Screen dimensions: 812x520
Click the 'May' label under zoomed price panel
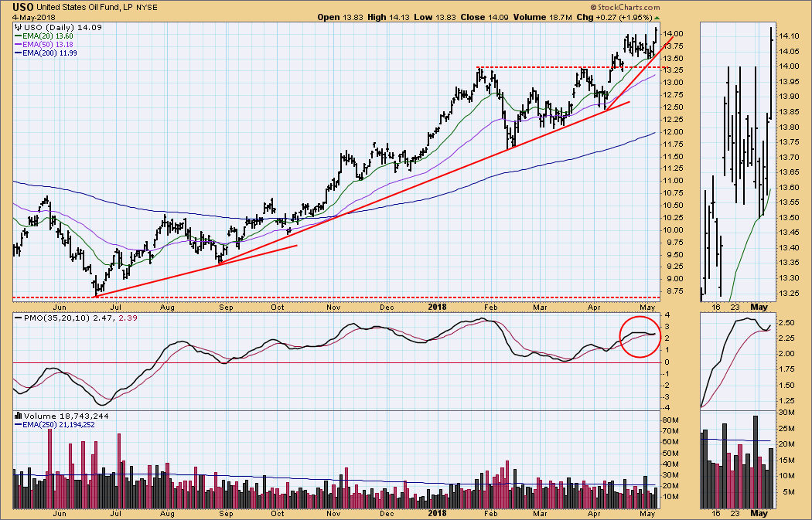tap(759, 308)
